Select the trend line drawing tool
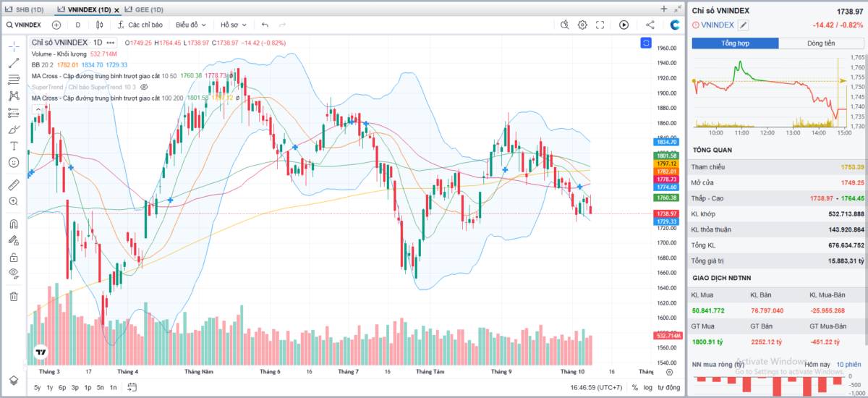 point(13,63)
